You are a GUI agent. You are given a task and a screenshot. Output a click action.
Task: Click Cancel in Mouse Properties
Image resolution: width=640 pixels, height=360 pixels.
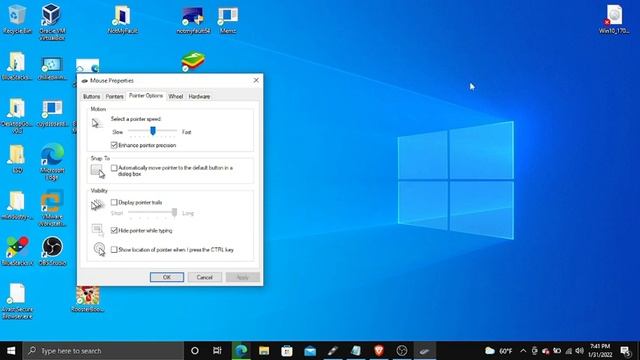coord(204,277)
